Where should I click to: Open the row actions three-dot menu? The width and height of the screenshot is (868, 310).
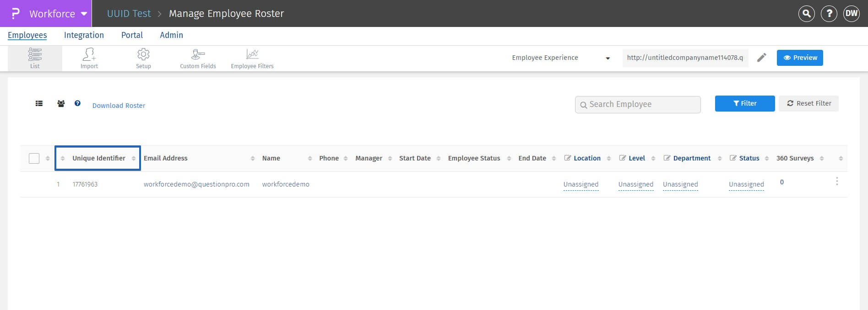pos(837,182)
